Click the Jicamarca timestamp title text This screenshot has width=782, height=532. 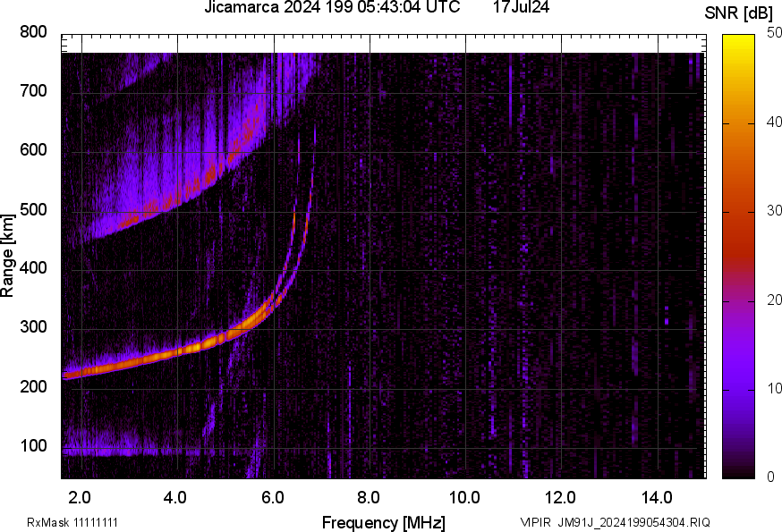coord(332,8)
